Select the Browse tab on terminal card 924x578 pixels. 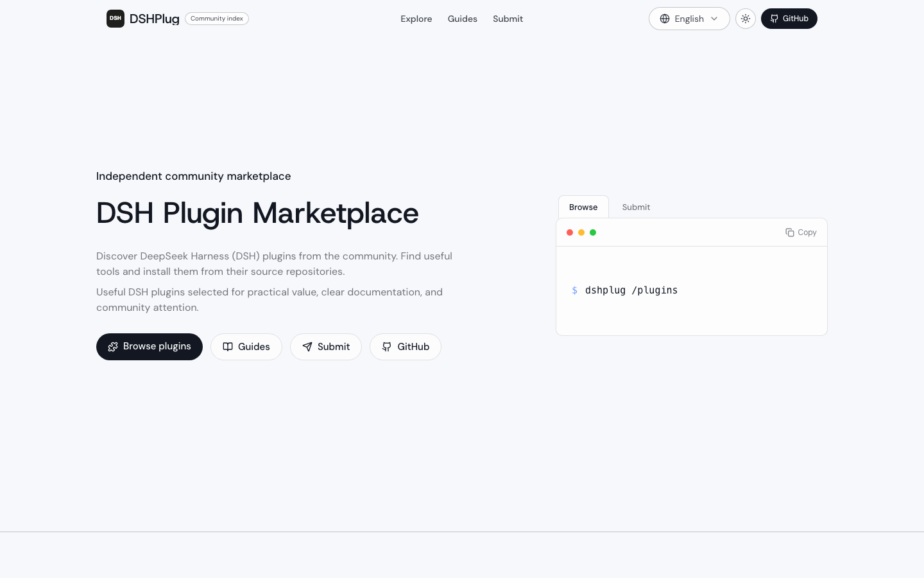pos(583,207)
